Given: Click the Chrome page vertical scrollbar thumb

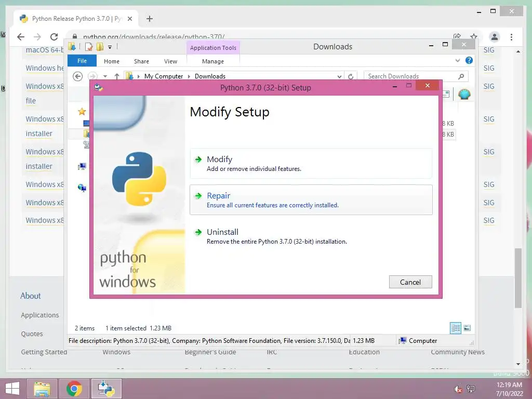Looking at the screenshot, I should 518,278.
